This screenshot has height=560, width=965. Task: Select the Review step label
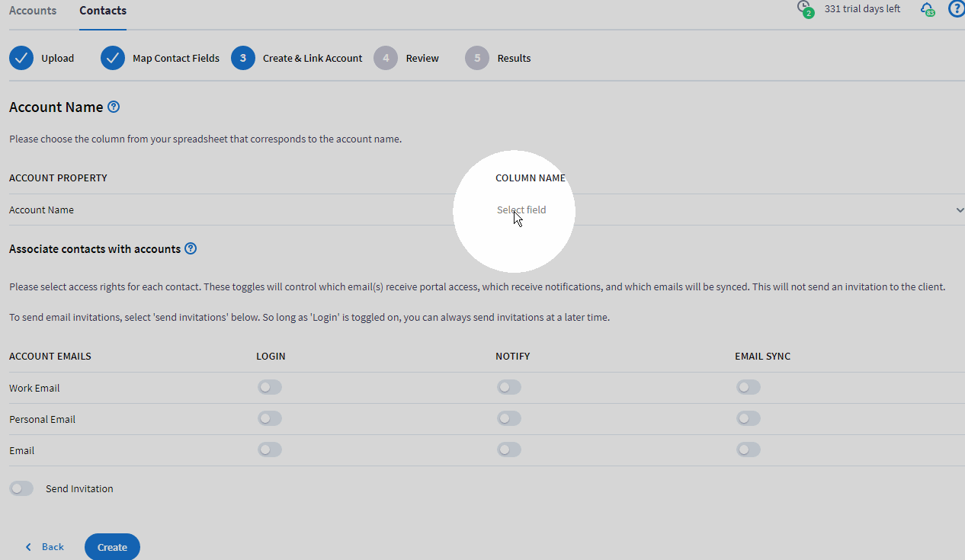click(422, 58)
